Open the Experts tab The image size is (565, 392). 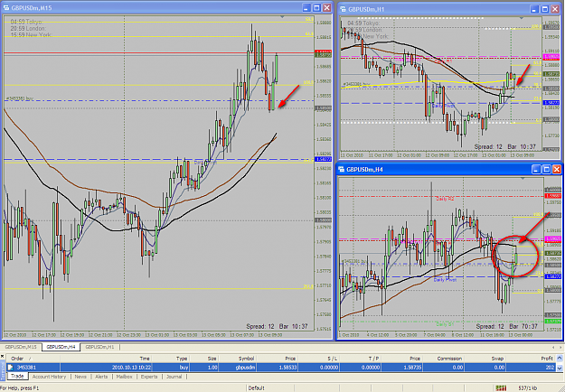click(149, 377)
